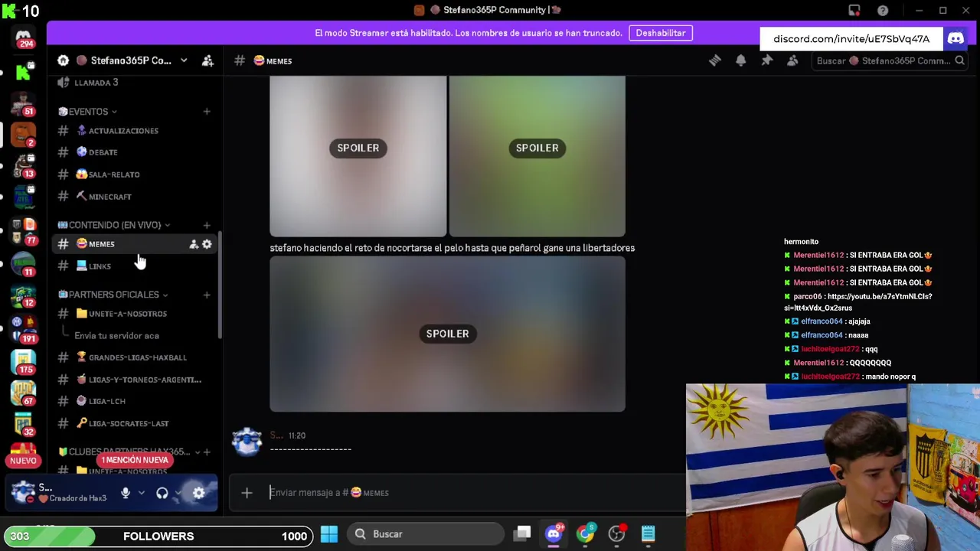Screen dimensions: 980x551
Task: Create invite icon on MEMES channel
Action: (x=194, y=244)
